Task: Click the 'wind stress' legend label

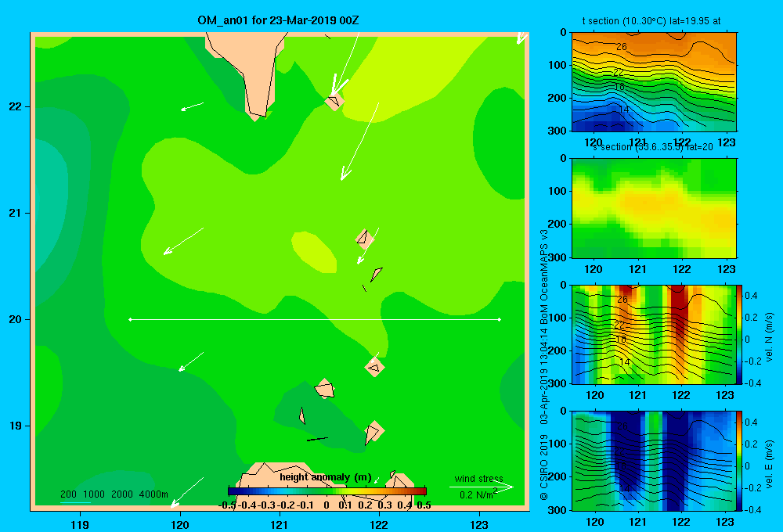Action: tap(479, 479)
